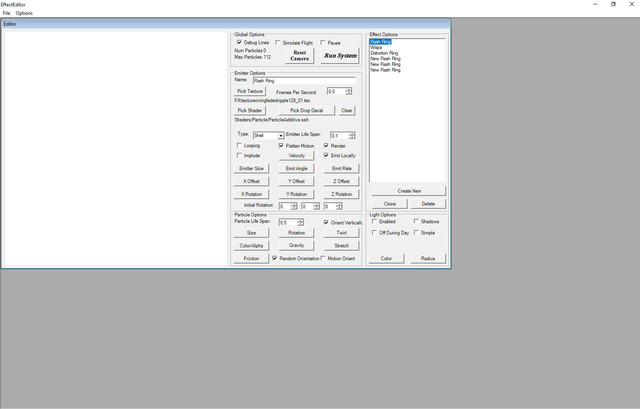
Task: Open the Velocity settings
Action: click(x=296, y=156)
